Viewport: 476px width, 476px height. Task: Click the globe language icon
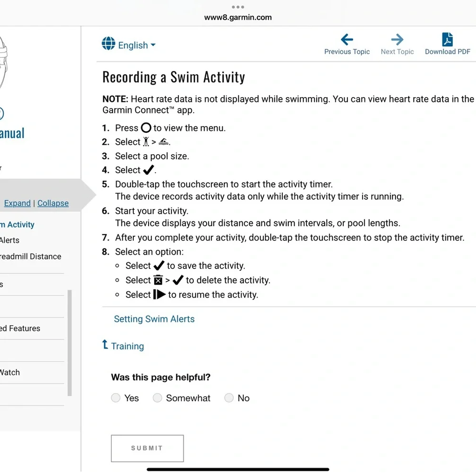(x=109, y=44)
